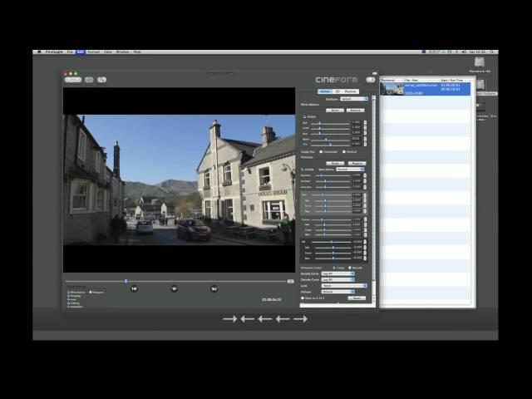532x399 pixels.
Task: Open the Database dropdown
Action: click(354, 99)
